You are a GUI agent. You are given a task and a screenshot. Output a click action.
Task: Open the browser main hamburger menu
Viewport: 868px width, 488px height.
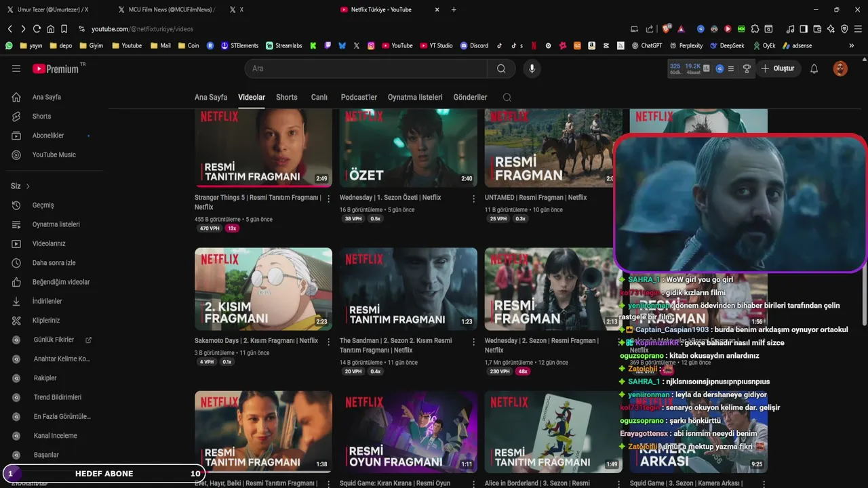[x=858, y=29]
